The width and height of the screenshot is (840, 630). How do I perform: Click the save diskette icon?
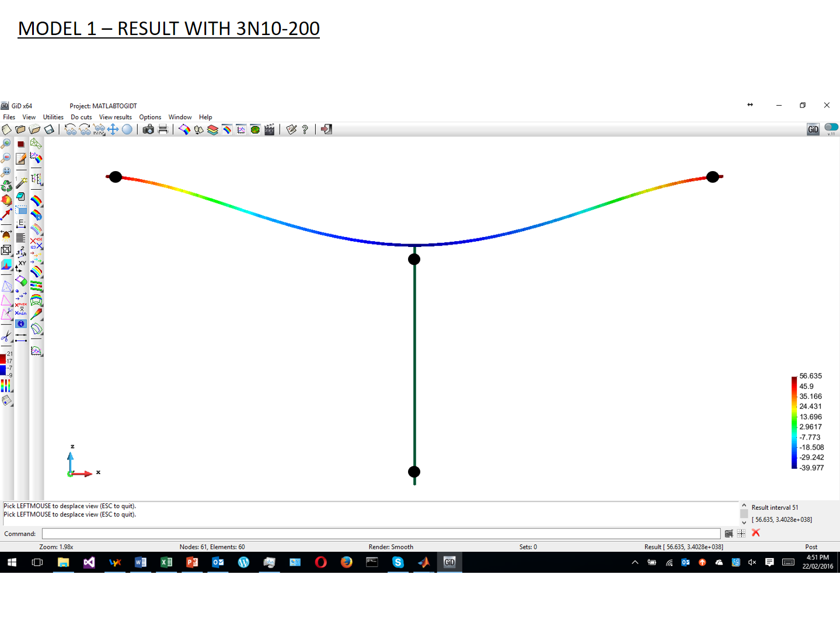point(49,130)
